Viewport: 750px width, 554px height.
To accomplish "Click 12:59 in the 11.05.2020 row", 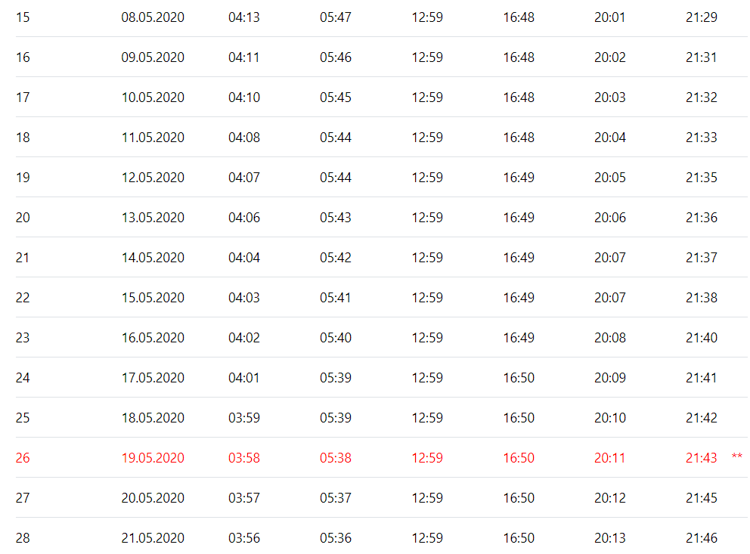I will (x=427, y=137).
